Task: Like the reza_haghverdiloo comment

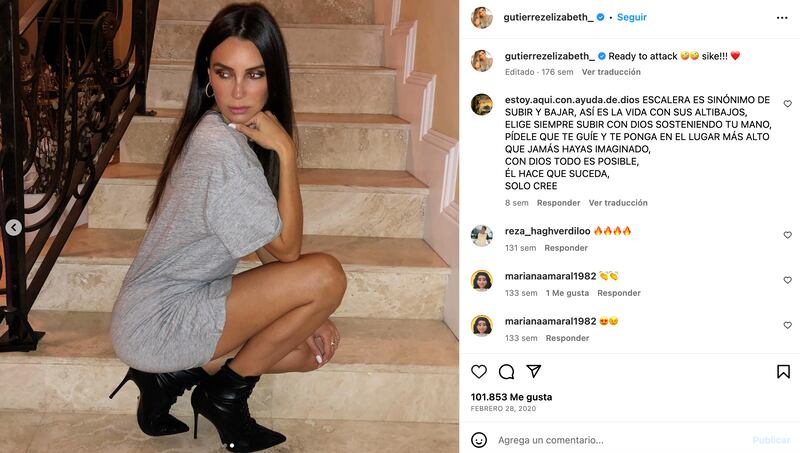Action: click(788, 235)
